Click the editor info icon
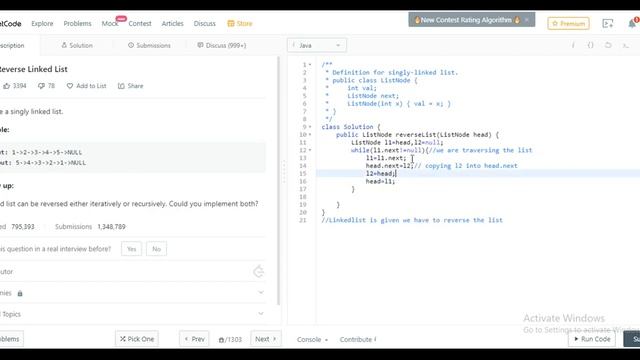 [573, 45]
